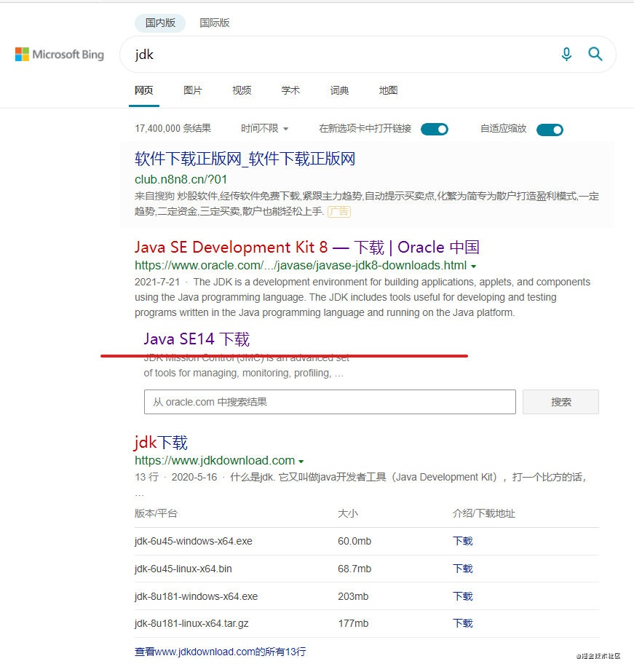Download jdk-8u181-windows-x64.exe via its 下载 link
634x672 pixels.
(x=462, y=596)
